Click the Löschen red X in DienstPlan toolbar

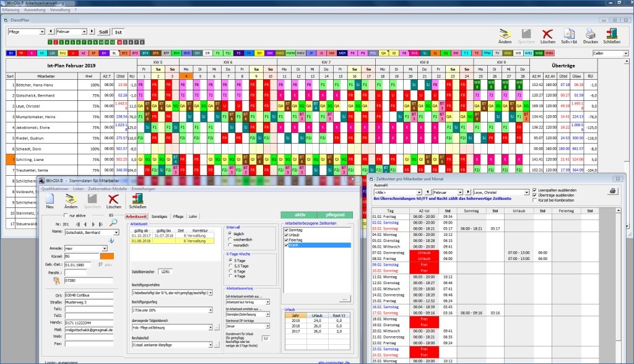547,33
